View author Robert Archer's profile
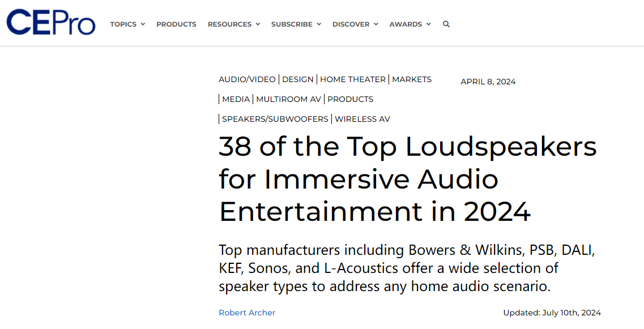The height and width of the screenshot is (329, 644). tap(247, 313)
